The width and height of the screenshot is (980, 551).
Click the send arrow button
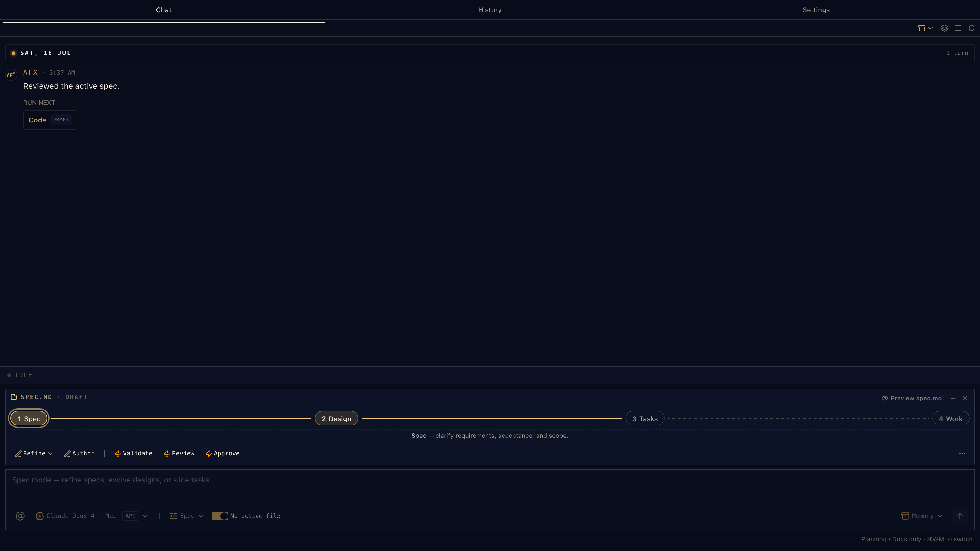pos(960,516)
